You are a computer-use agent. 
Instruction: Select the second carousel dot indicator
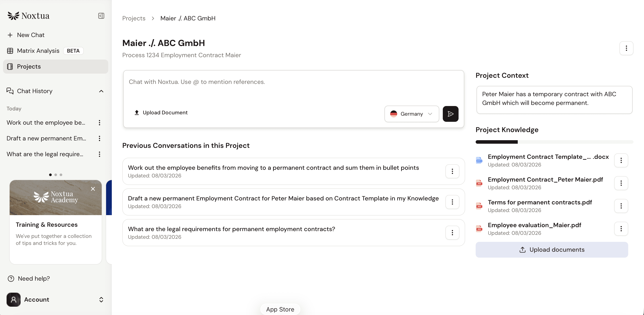pos(56,175)
